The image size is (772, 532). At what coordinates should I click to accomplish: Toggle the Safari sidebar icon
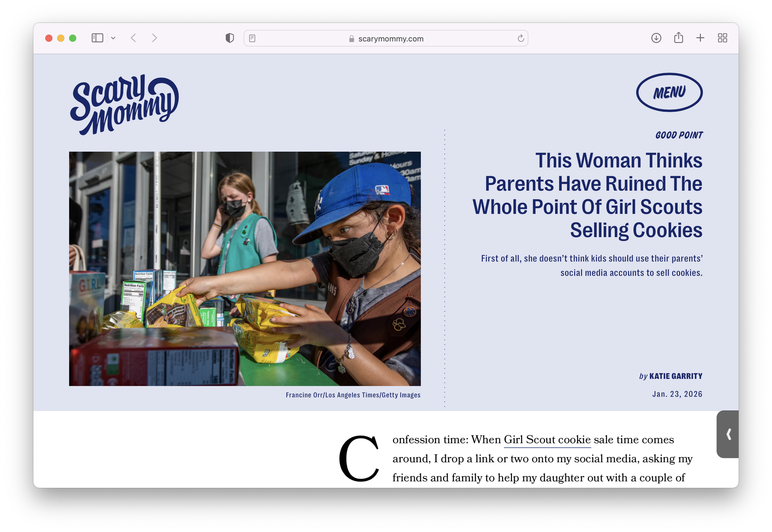point(97,38)
